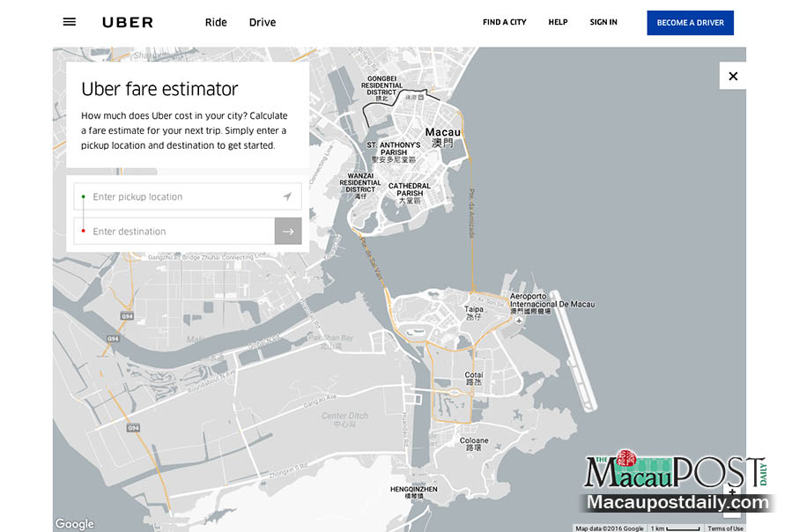Use current location arrow icon
This screenshot has height=532, width=799.
(287, 196)
